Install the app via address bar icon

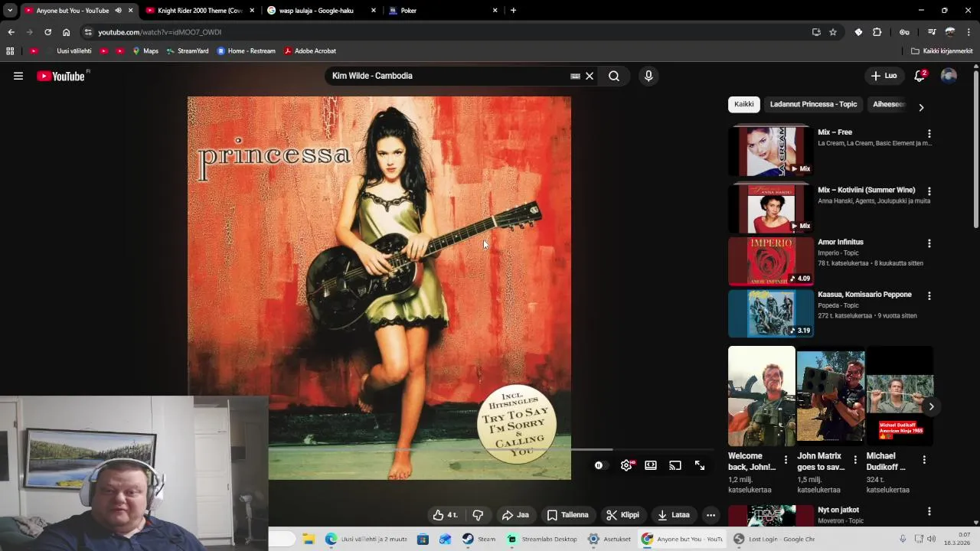point(816,32)
